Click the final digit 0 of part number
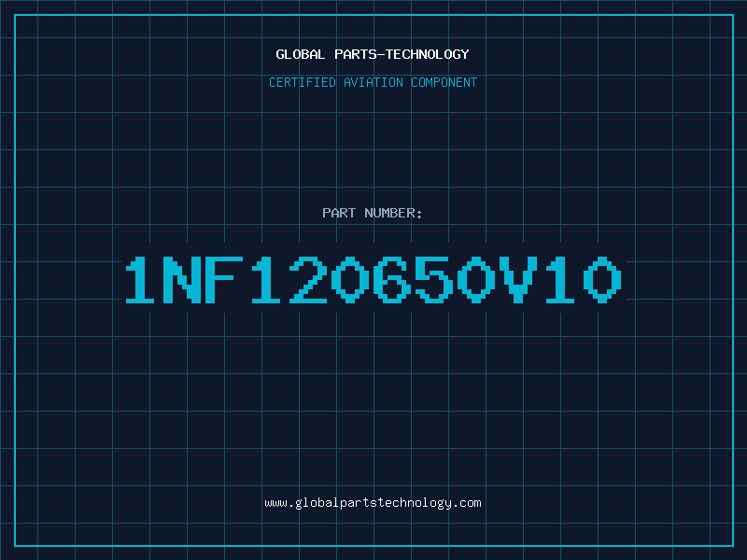Viewport: 747px width, 560px height. [x=601, y=280]
